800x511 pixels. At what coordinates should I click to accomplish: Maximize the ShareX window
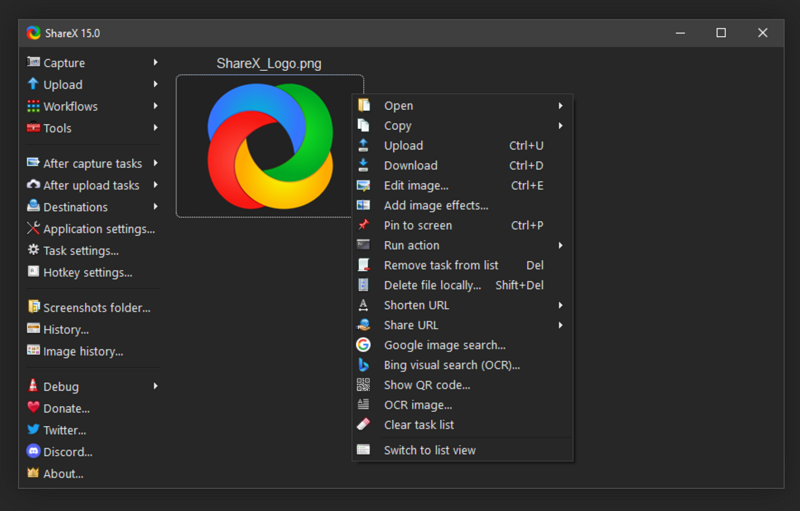(721, 33)
